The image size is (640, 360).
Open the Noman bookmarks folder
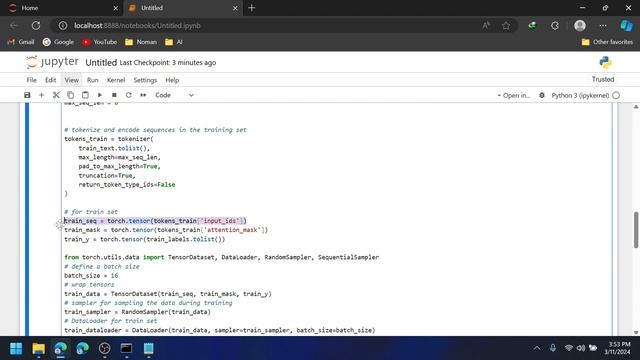point(141,42)
